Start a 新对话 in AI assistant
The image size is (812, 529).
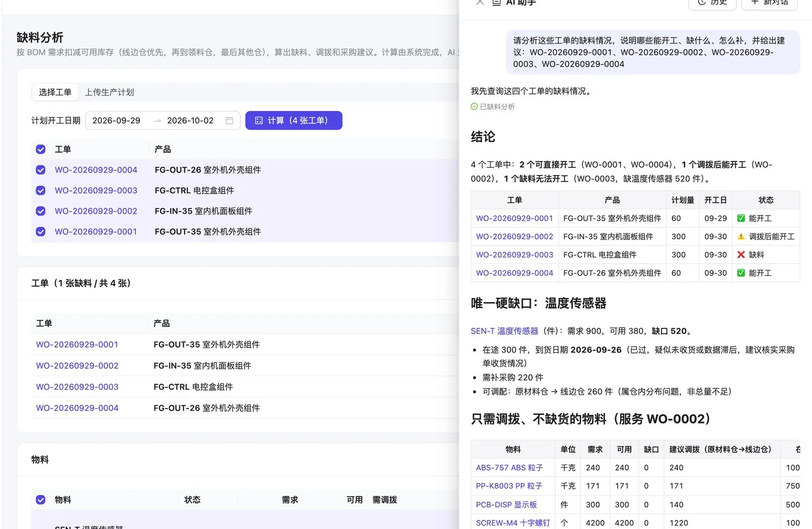[x=769, y=3]
